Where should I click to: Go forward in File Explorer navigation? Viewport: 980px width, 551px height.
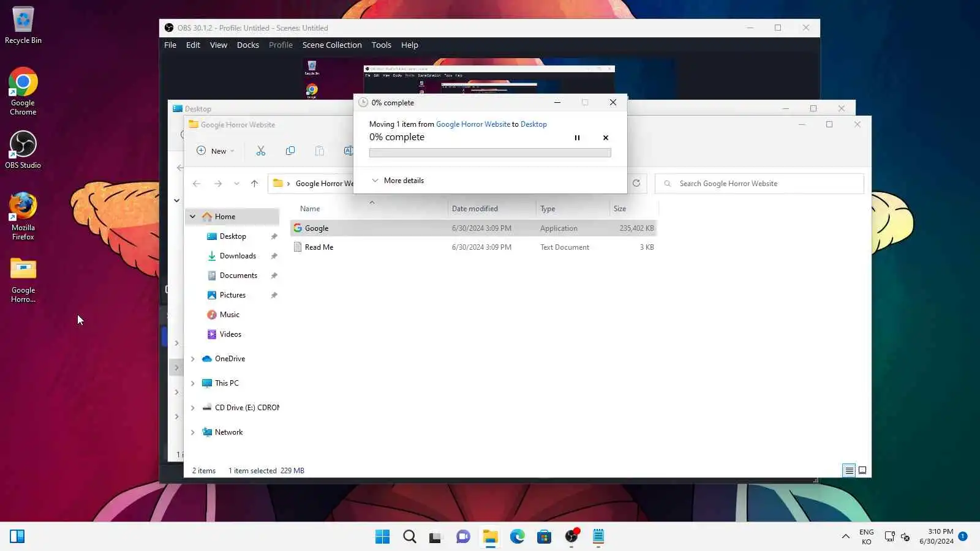(218, 183)
